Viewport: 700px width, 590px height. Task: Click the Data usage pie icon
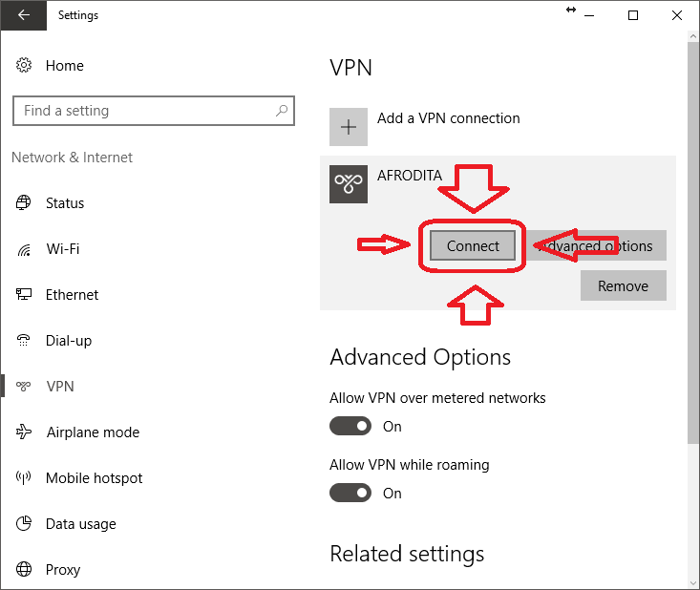click(x=24, y=523)
